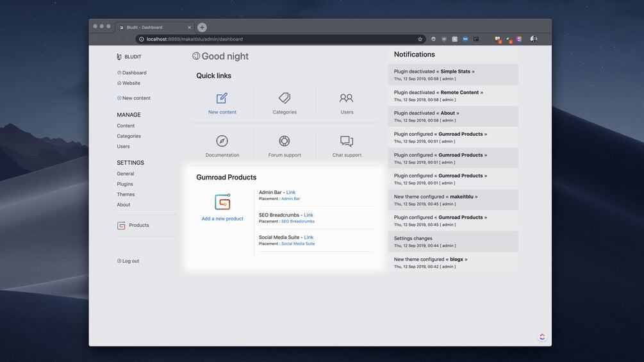Open Categories under MANAGE in sidebar
Image resolution: width=644 pixels, height=362 pixels.
pos(129,136)
